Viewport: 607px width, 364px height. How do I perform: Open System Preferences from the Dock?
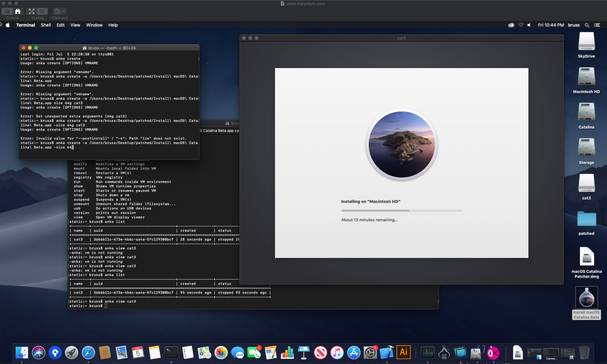[370, 353]
